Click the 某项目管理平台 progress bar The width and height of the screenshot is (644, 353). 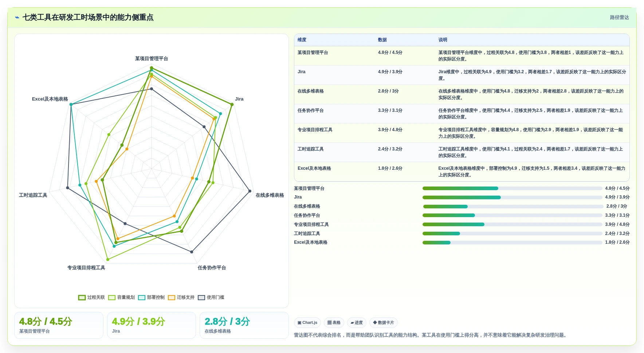[512, 188]
